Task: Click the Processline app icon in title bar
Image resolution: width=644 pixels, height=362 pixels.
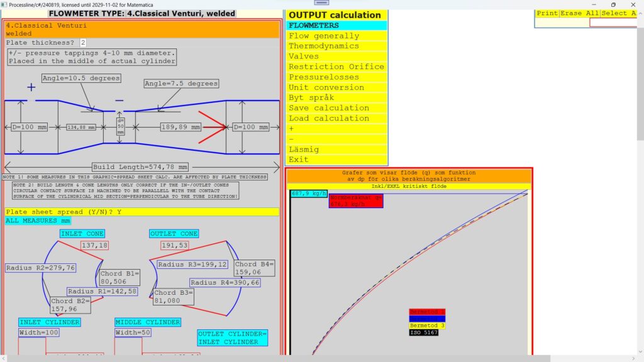Action: tap(4, 4)
